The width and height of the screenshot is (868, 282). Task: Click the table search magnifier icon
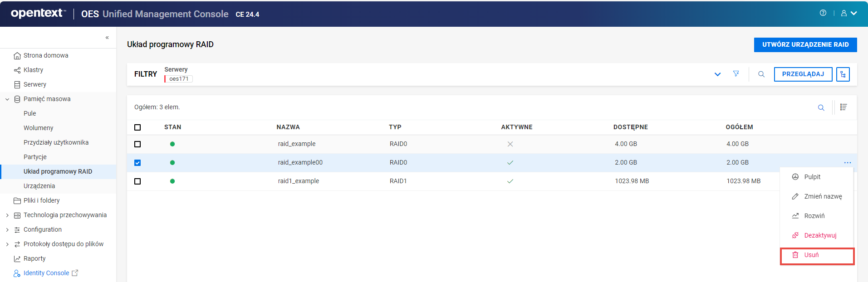[821, 107]
